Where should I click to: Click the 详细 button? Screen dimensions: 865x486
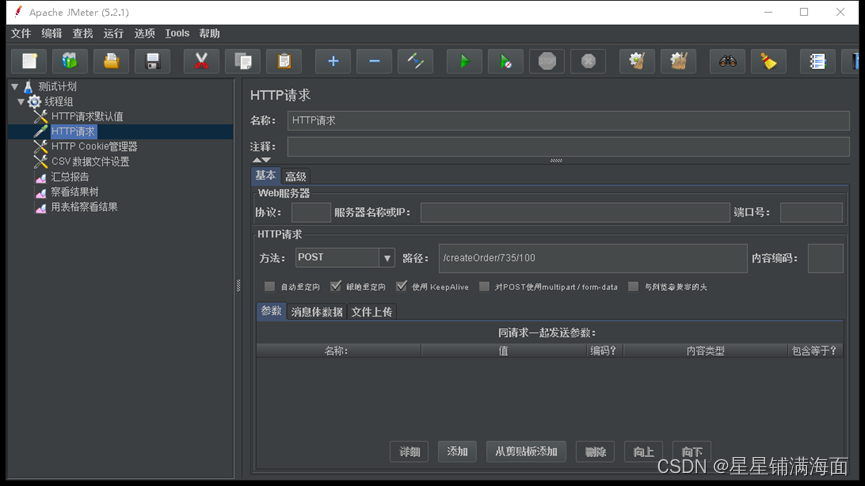click(409, 452)
